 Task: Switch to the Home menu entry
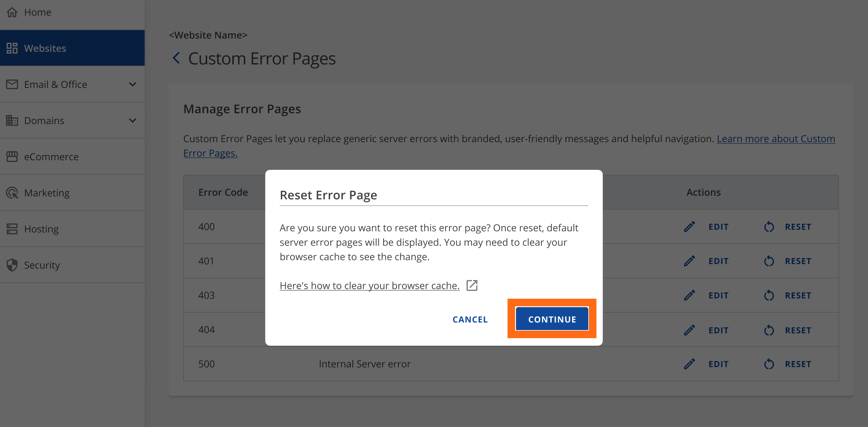coord(37,12)
